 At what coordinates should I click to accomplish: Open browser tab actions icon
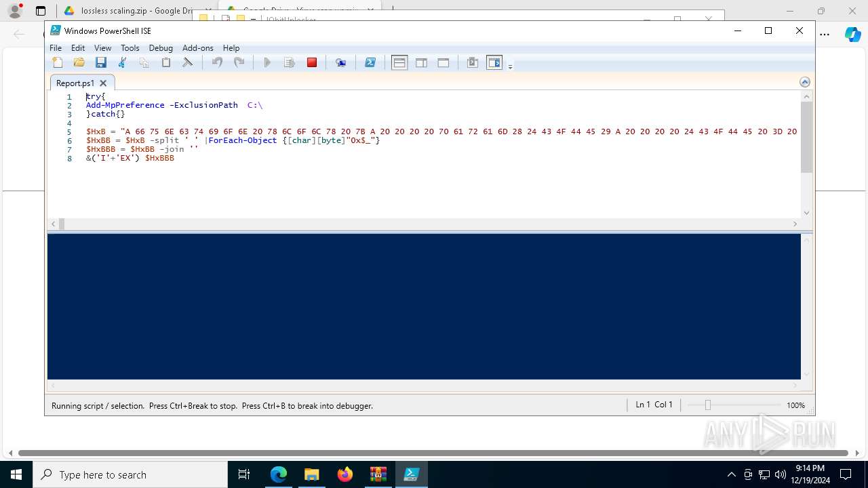[x=41, y=11]
